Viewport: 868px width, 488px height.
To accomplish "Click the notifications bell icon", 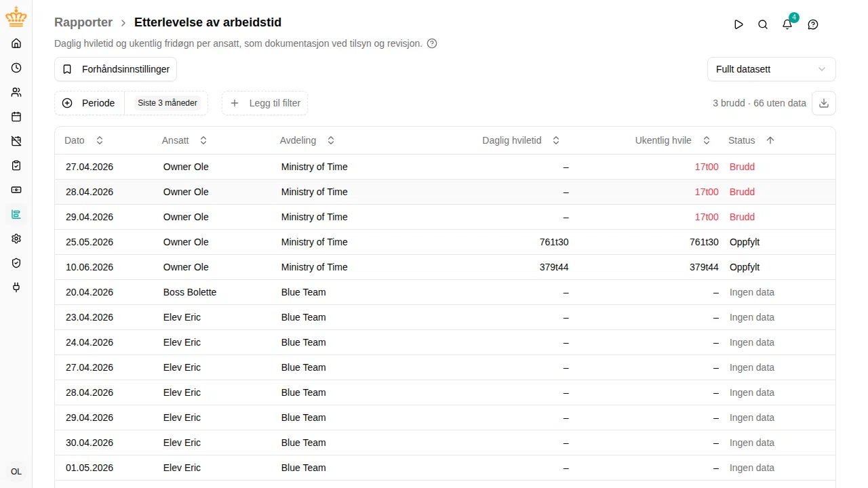I will (787, 24).
